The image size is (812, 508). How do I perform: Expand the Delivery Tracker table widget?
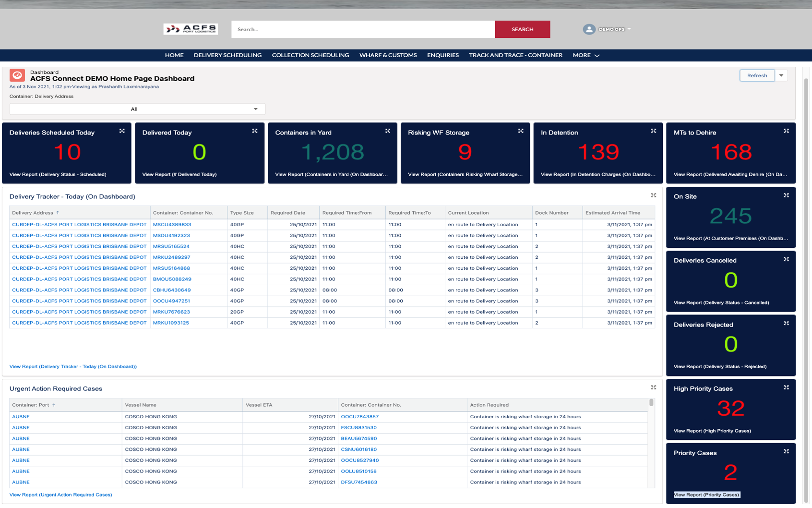coord(653,195)
